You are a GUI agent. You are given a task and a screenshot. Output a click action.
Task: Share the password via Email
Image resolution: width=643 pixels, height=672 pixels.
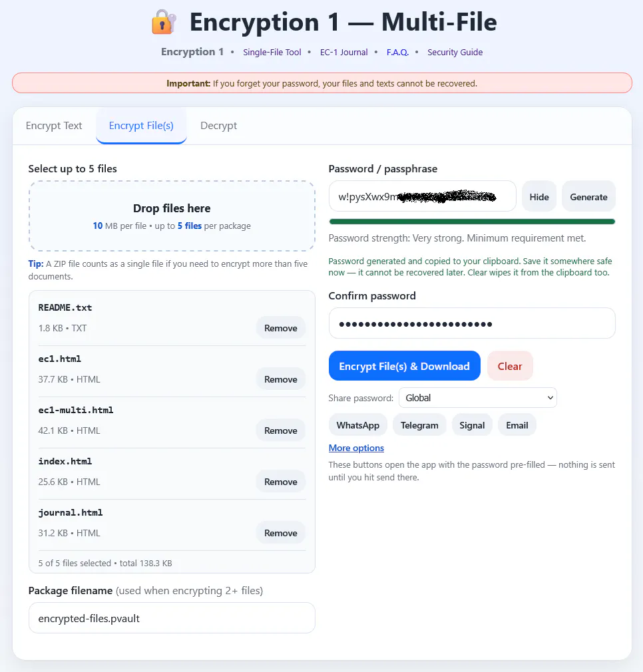(x=517, y=425)
